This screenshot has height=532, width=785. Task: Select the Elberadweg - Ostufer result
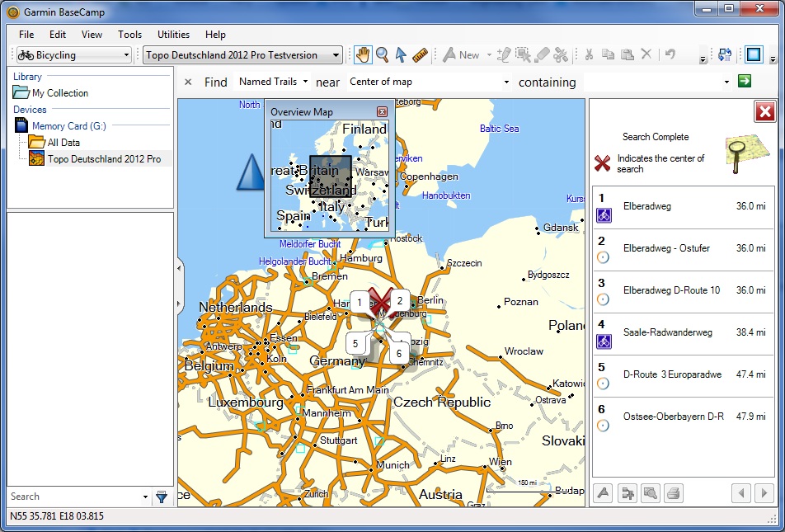pos(684,250)
